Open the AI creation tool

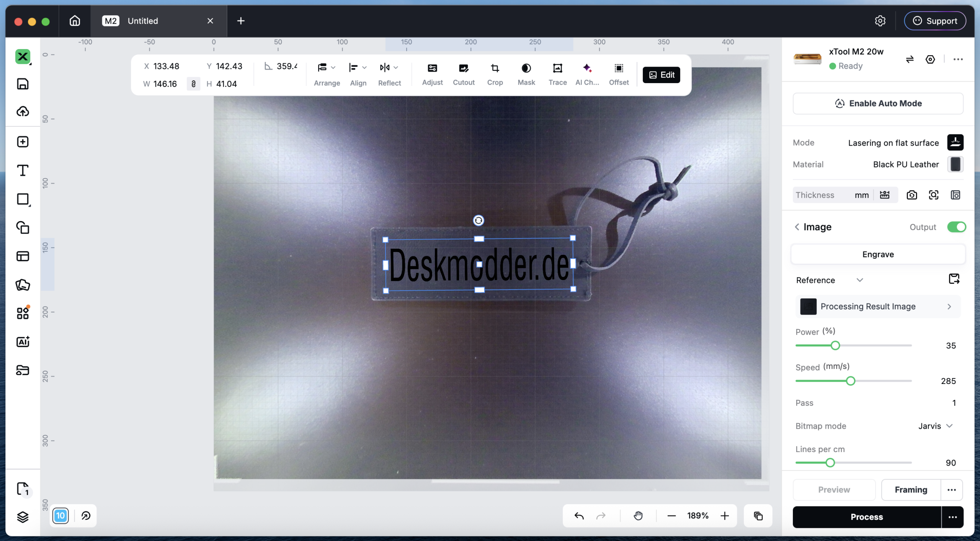pyautogui.click(x=23, y=341)
